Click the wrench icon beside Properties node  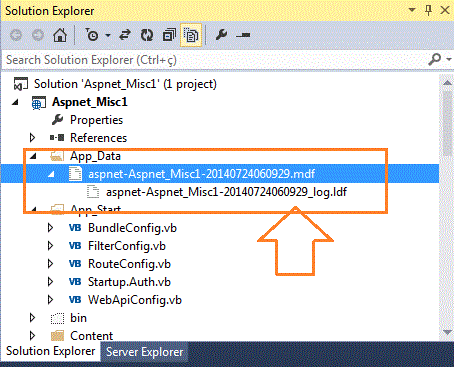click(57, 120)
